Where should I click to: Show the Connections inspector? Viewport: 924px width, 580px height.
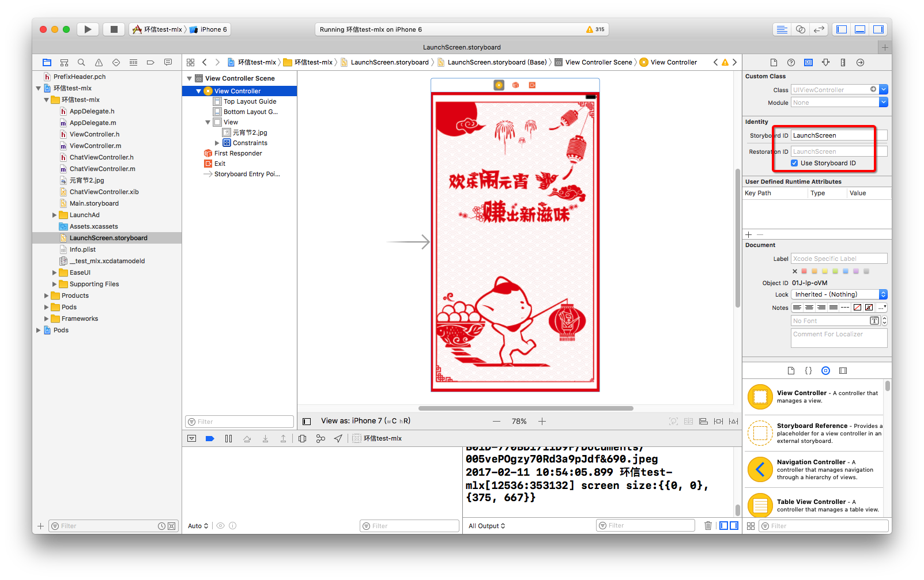[860, 62]
